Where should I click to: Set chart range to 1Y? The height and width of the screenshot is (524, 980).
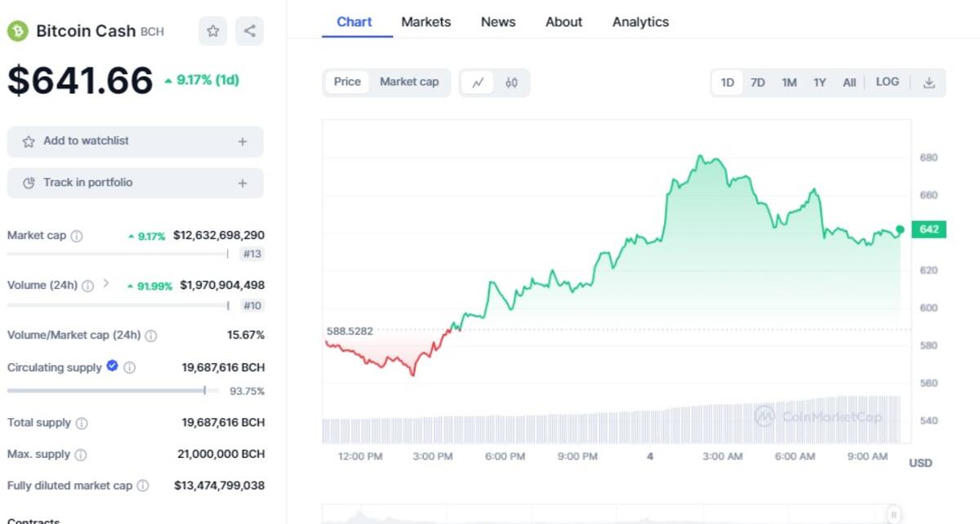pos(820,82)
